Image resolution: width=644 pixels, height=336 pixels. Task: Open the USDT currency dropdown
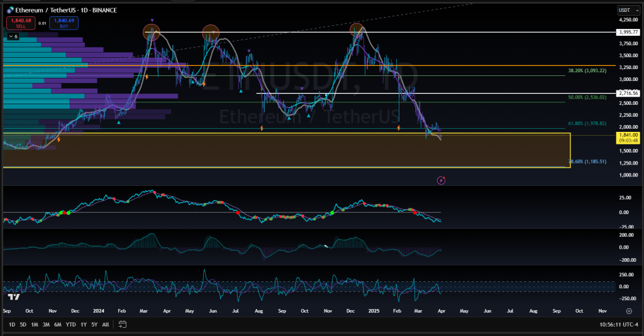coord(628,10)
